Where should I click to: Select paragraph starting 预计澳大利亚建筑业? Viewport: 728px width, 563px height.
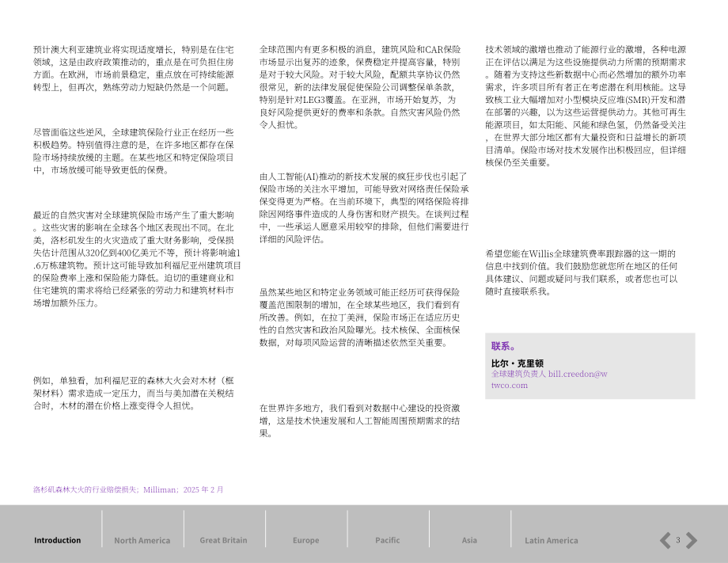pyautogui.click(x=133, y=68)
